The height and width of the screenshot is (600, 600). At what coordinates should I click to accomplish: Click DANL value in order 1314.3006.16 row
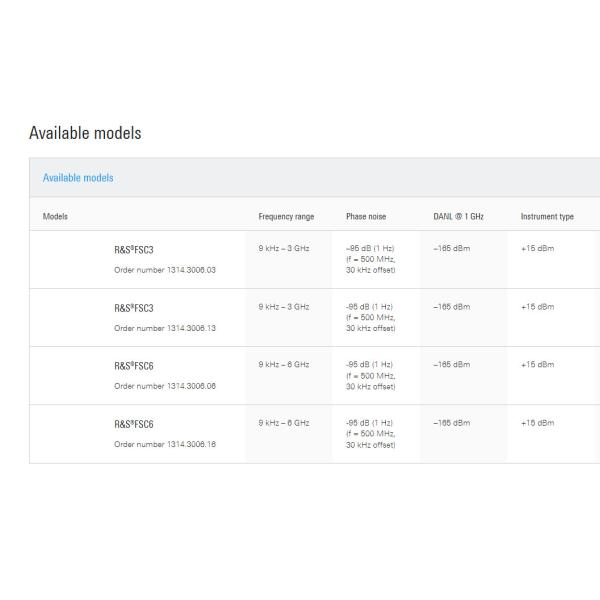[452, 423]
